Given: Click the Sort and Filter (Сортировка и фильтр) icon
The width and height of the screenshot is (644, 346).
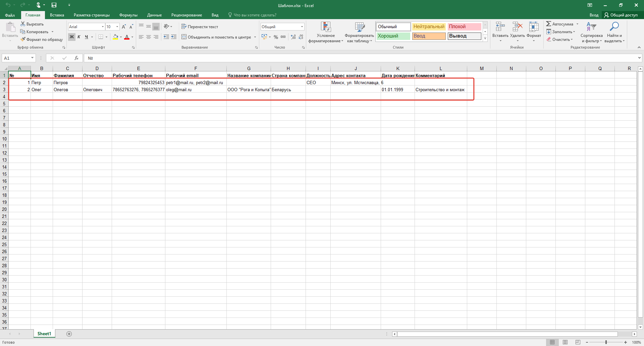Looking at the screenshot, I should pos(591,27).
